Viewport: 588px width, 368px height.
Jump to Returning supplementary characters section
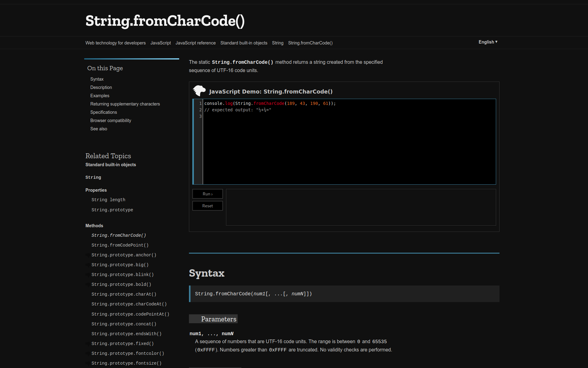tap(125, 104)
